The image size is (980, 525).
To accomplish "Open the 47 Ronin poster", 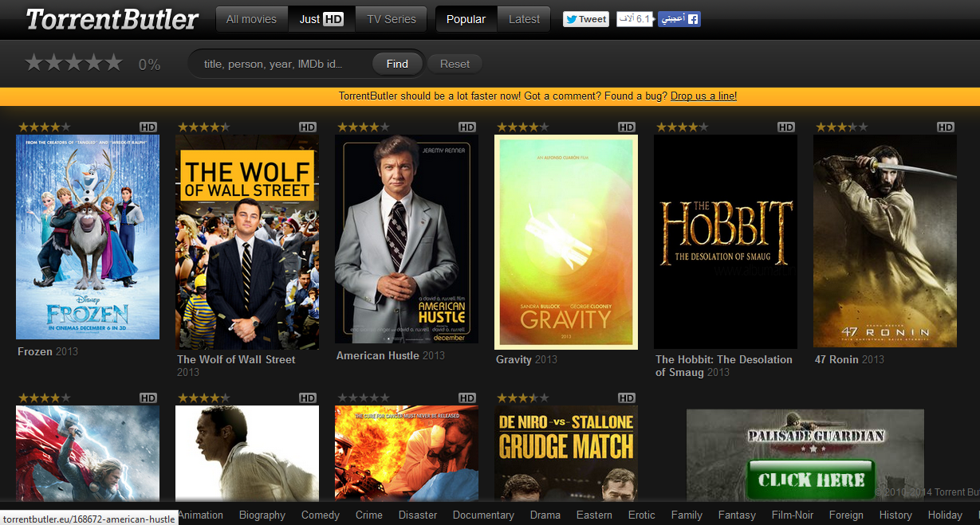I will (885, 241).
